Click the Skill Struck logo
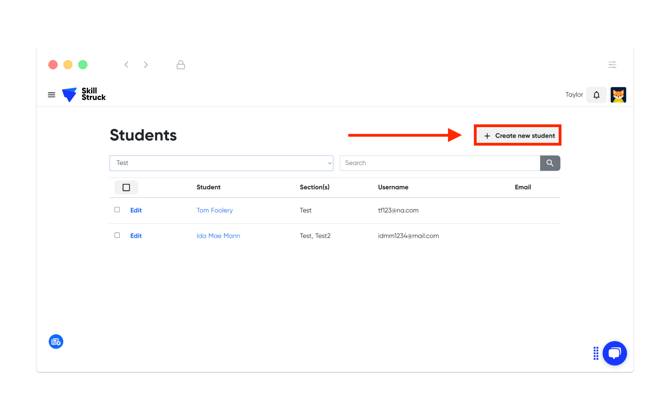Image resolution: width=670 pixels, height=418 pixels. pos(84,95)
